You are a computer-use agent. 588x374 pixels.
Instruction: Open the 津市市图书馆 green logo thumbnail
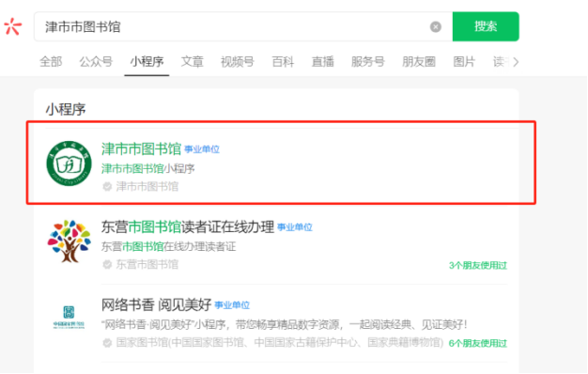pyautogui.click(x=69, y=164)
